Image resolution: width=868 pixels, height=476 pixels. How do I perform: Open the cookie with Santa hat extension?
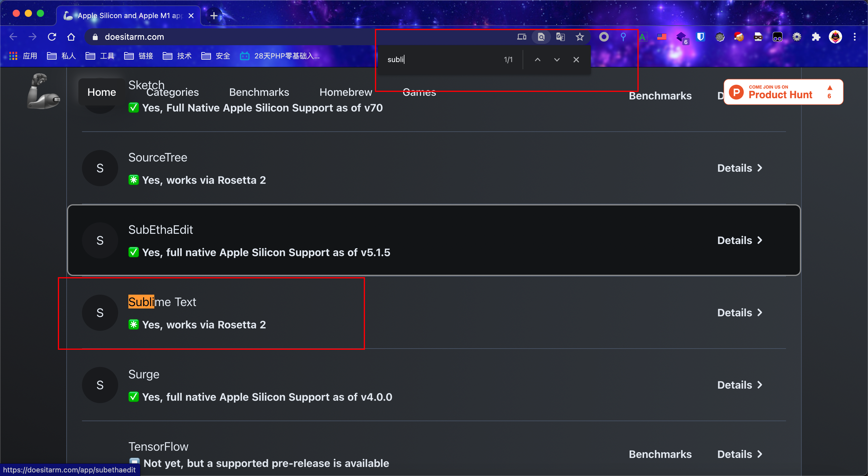(739, 37)
